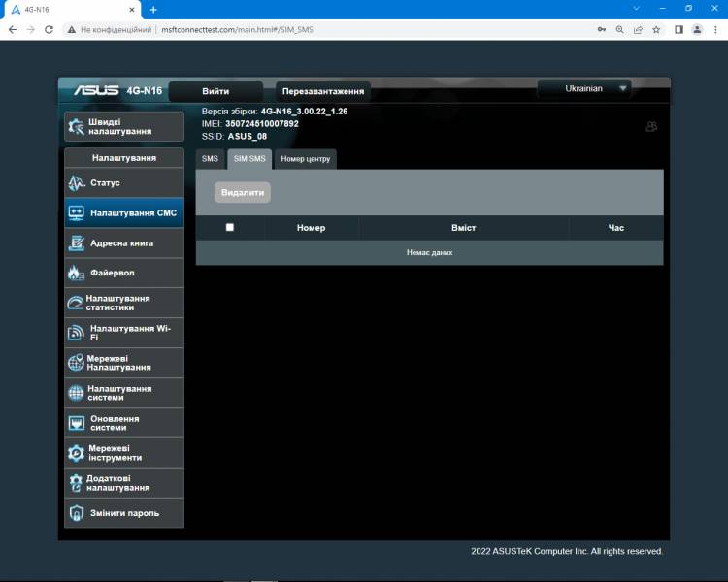Open the Chrome profile avatar

point(697,30)
